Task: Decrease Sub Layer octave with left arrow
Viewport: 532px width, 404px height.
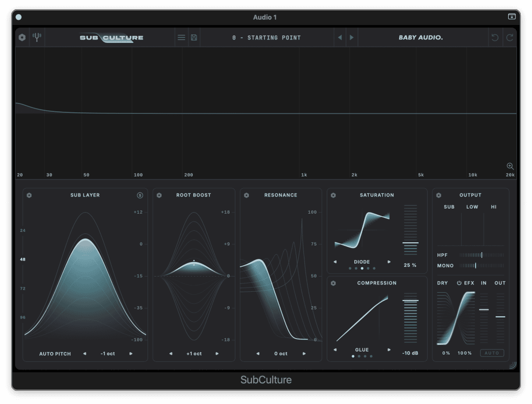Action: pos(85,354)
